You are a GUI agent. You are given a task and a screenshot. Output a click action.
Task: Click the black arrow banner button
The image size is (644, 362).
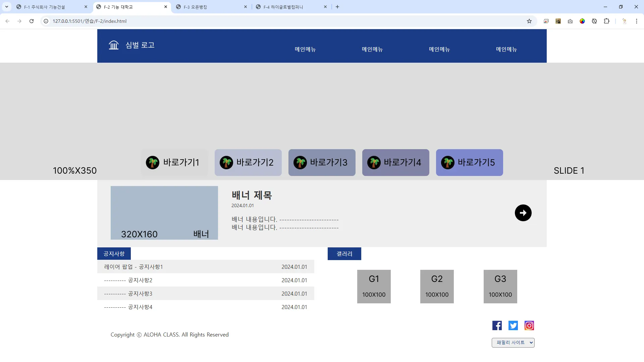pyautogui.click(x=523, y=213)
